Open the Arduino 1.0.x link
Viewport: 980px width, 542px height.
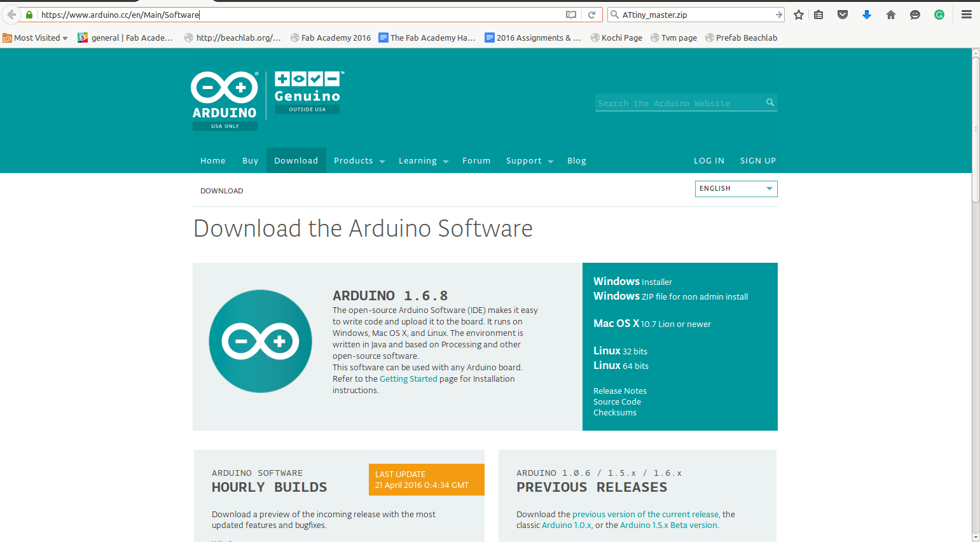click(x=567, y=525)
